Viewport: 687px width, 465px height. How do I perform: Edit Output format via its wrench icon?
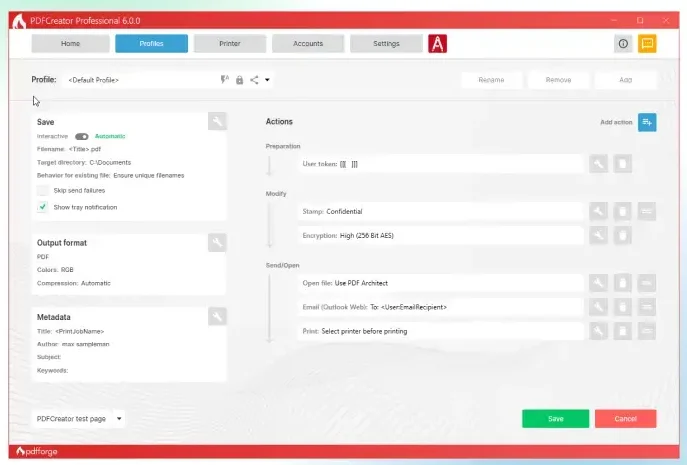click(x=217, y=242)
